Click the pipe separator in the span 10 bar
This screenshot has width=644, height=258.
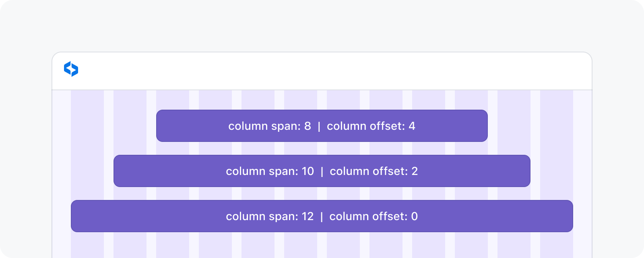point(322,171)
